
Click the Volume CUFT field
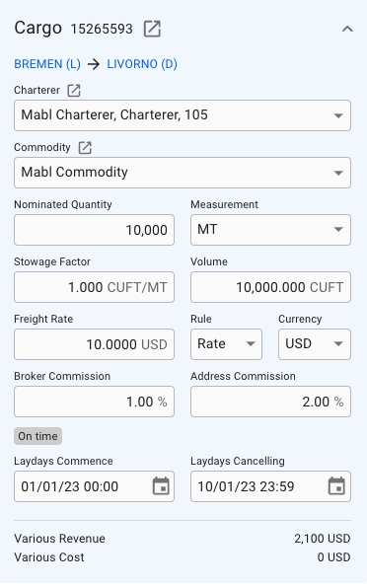tap(270, 287)
